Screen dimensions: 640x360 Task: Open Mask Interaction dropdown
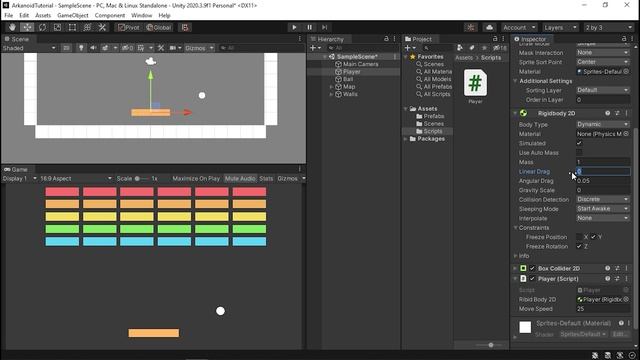[602, 53]
